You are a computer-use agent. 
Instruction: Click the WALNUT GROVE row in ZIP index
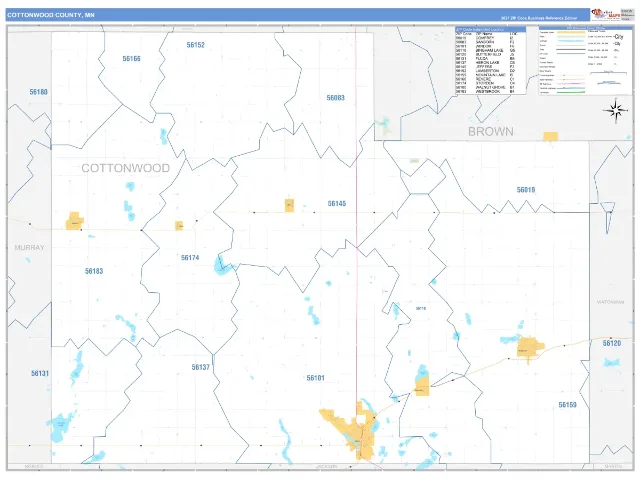coord(486,87)
